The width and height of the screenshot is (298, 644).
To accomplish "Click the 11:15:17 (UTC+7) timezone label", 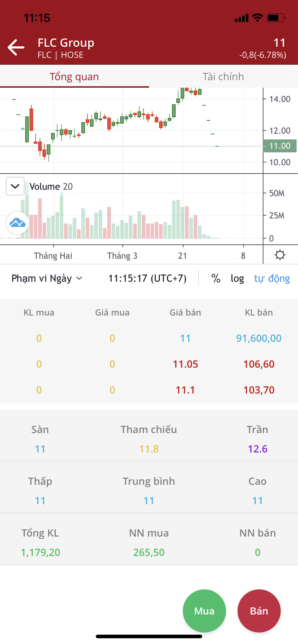I will [x=147, y=279].
